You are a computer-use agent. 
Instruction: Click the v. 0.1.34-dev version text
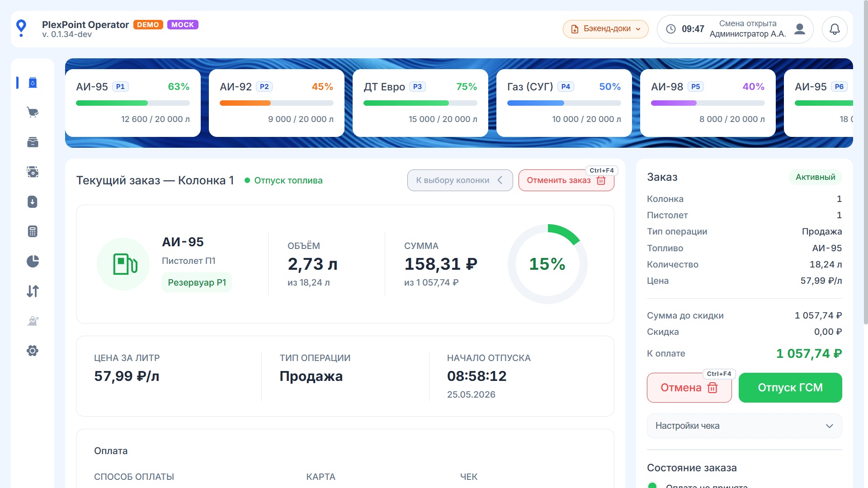[67, 34]
